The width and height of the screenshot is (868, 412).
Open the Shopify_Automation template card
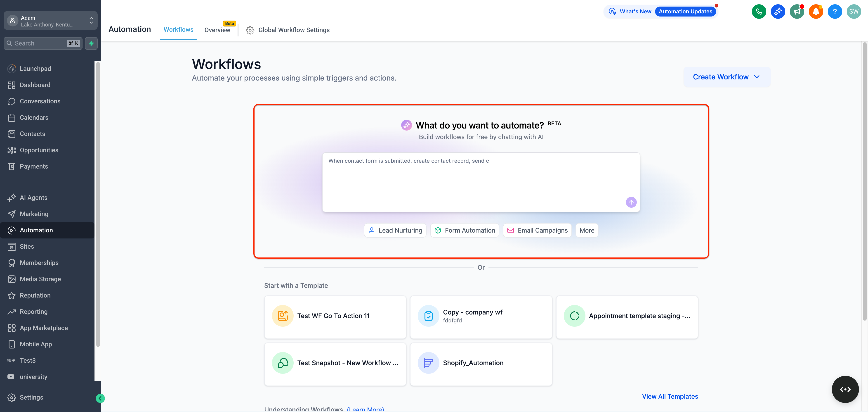(x=481, y=363)
